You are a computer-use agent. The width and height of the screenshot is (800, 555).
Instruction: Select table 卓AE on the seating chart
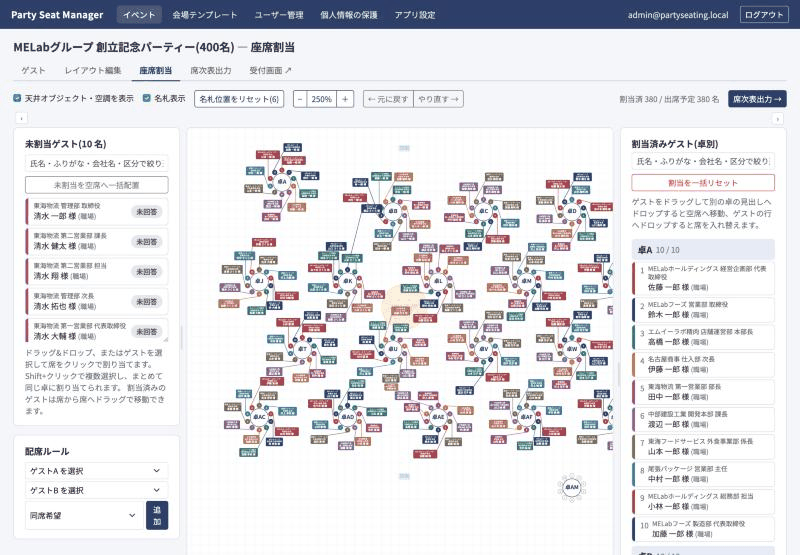tap(438, 417)
